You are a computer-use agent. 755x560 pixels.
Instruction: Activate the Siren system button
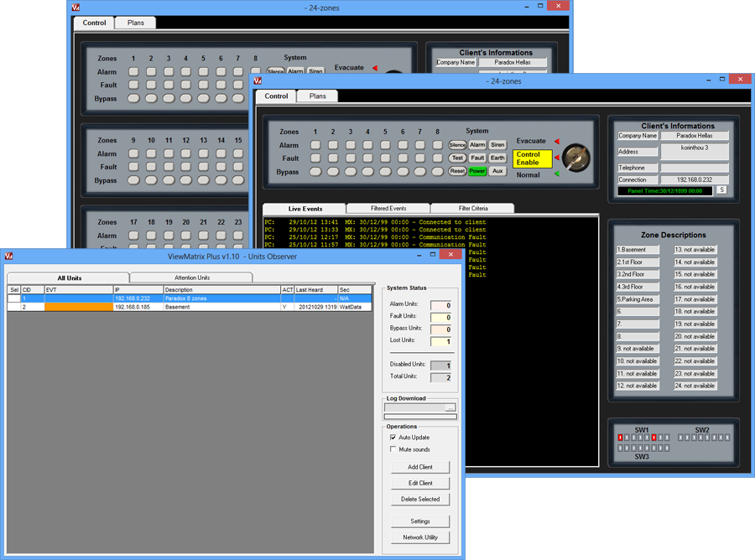tap(497, 144)
